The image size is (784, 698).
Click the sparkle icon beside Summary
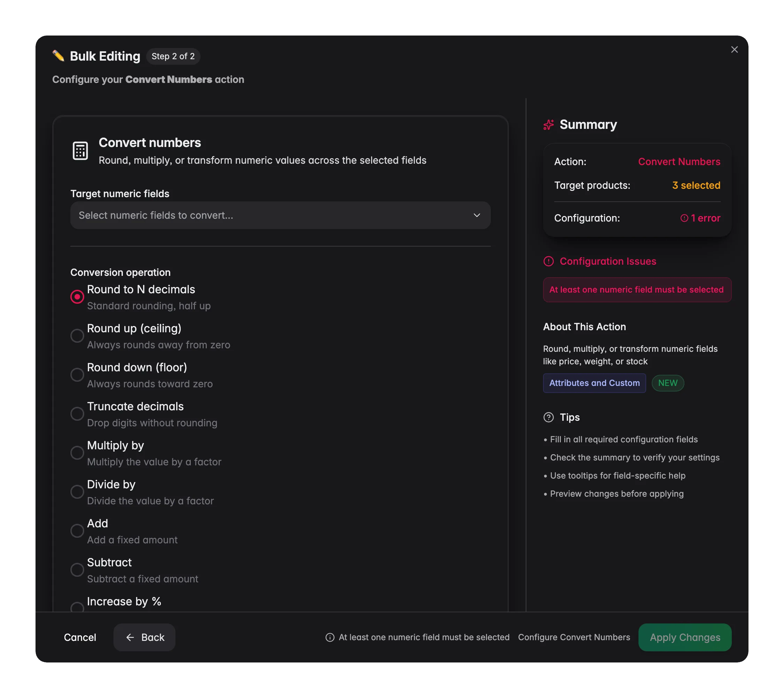click(549, 125)
